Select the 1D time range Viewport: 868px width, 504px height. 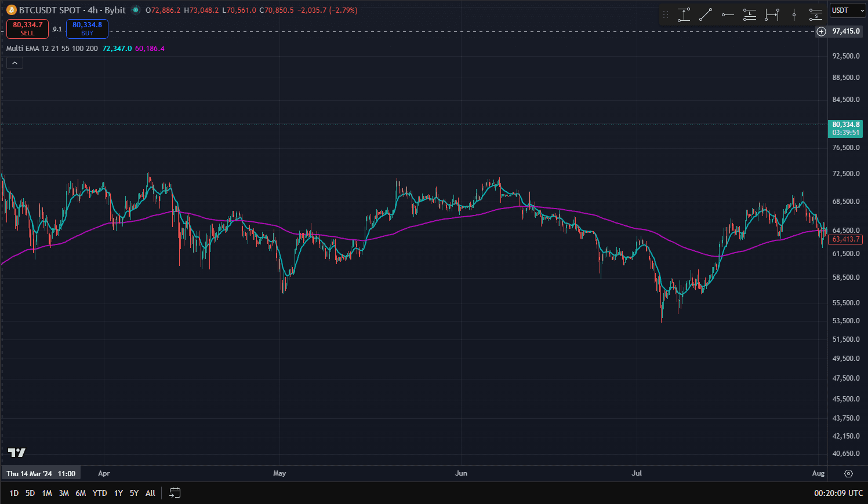click(x=14, y=493)
